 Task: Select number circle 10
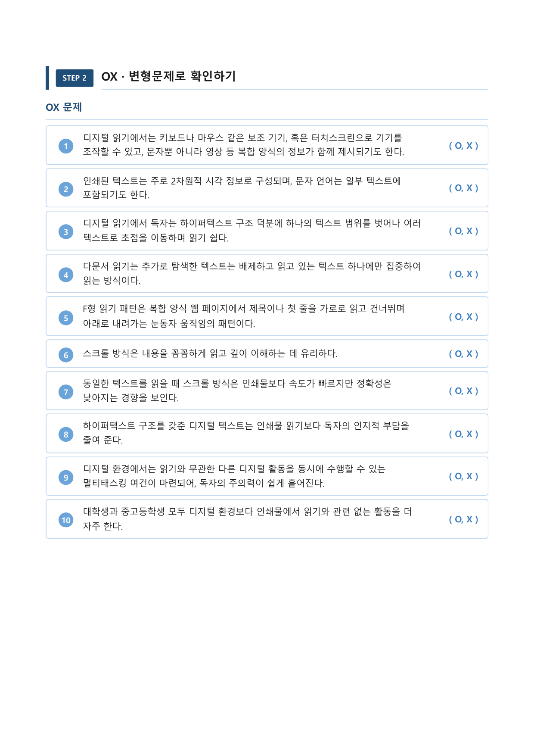(66, 520)
